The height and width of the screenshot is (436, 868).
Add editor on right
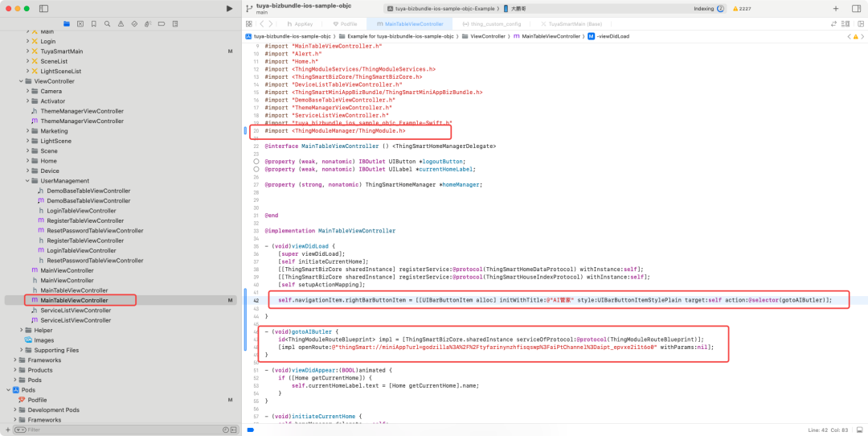(860, 24)
